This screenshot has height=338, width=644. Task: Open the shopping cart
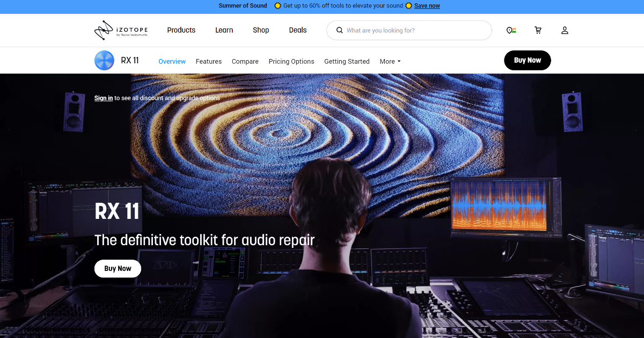click(538, 30)
